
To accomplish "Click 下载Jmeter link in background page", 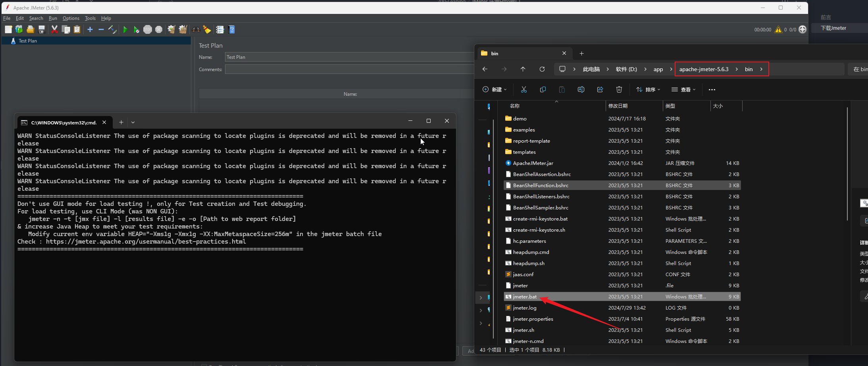I will 833,28.
